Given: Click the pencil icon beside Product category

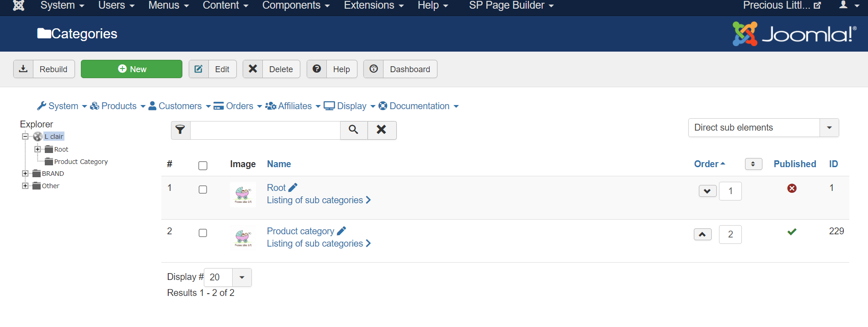Looking at the screenshot, I should click(x=341, y=231).
